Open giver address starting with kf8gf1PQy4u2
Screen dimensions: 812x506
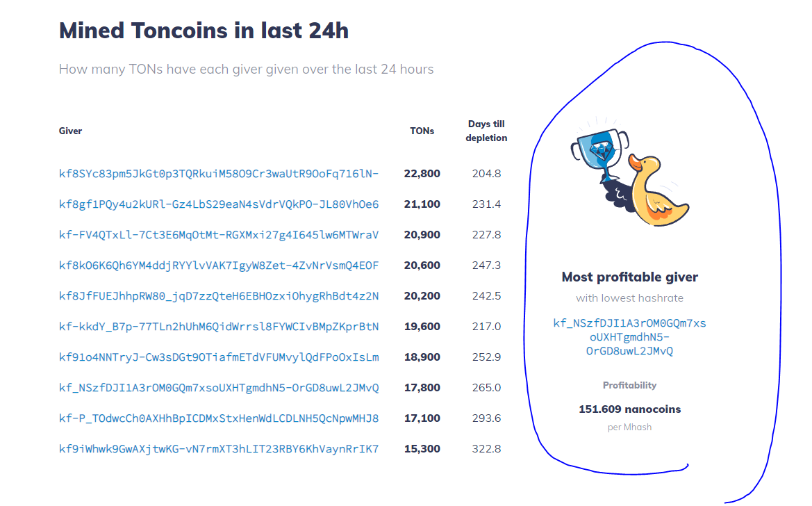(x=219, y=204)
